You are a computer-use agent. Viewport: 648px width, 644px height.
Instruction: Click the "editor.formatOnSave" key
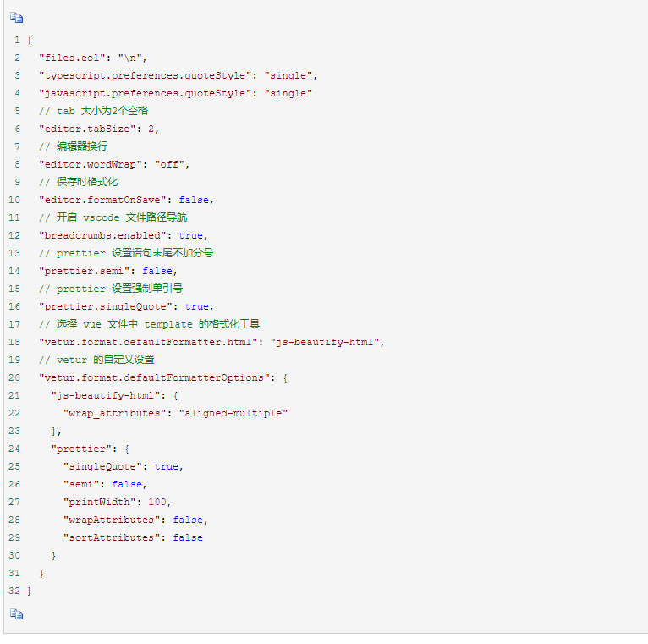point(102,200)
